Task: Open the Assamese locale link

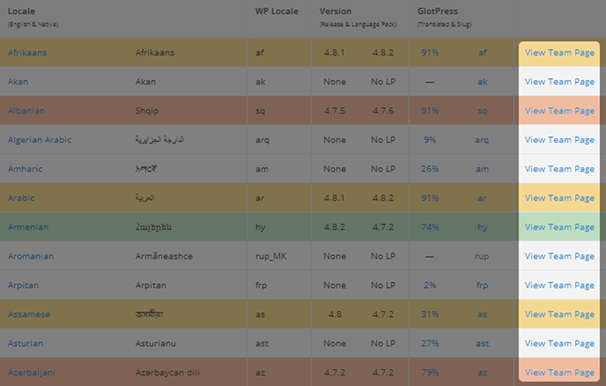Action: click(x=29, y=314)
